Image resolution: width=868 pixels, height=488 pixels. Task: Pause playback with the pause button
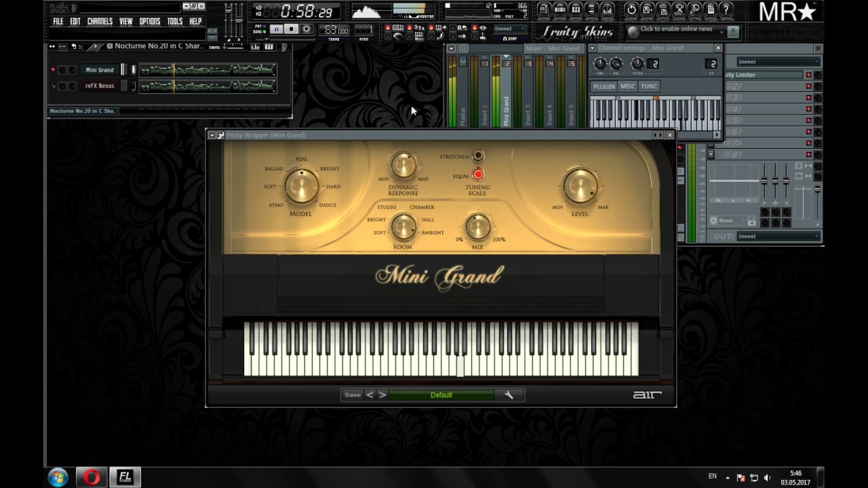(277, 28)
